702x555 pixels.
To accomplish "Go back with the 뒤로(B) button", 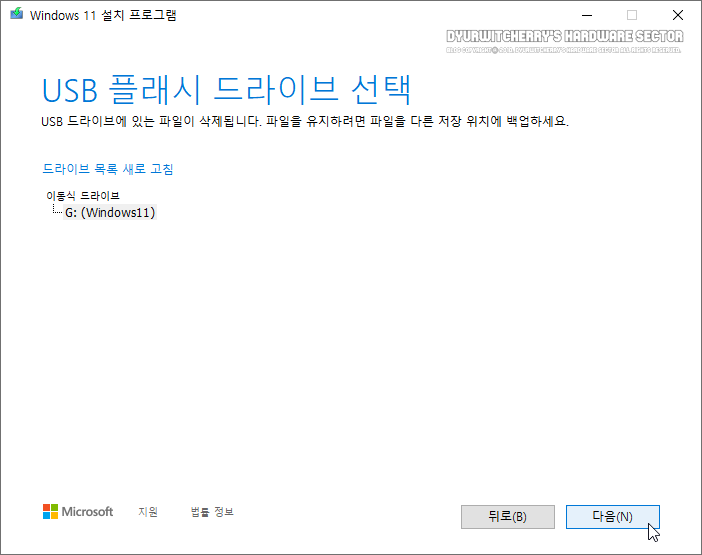I will pos(508,517).
